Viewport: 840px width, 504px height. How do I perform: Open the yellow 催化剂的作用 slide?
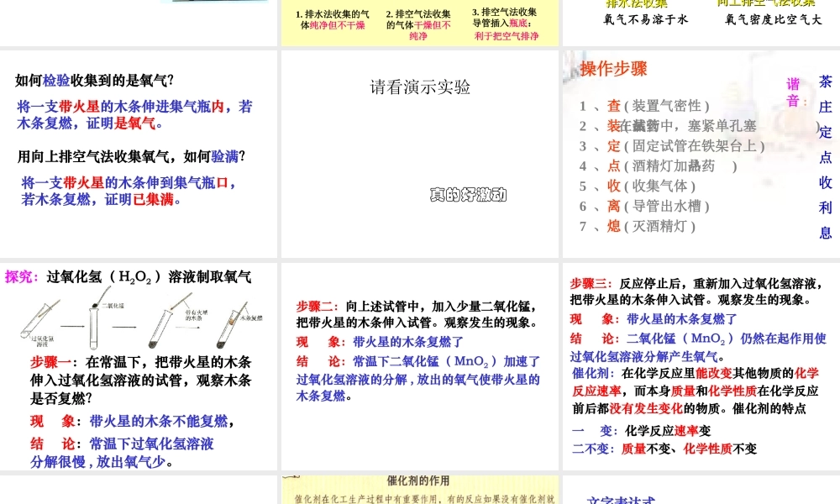click(x=419, y=490)
